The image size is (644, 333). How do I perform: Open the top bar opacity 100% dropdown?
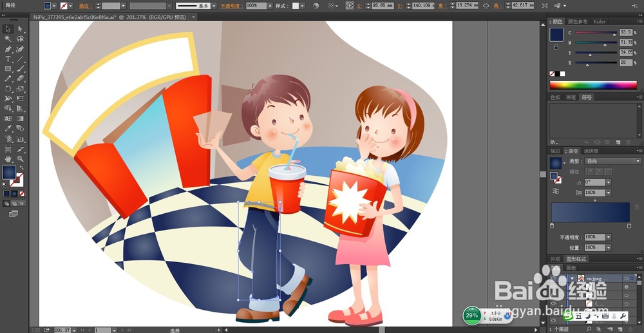pos(270,6)
